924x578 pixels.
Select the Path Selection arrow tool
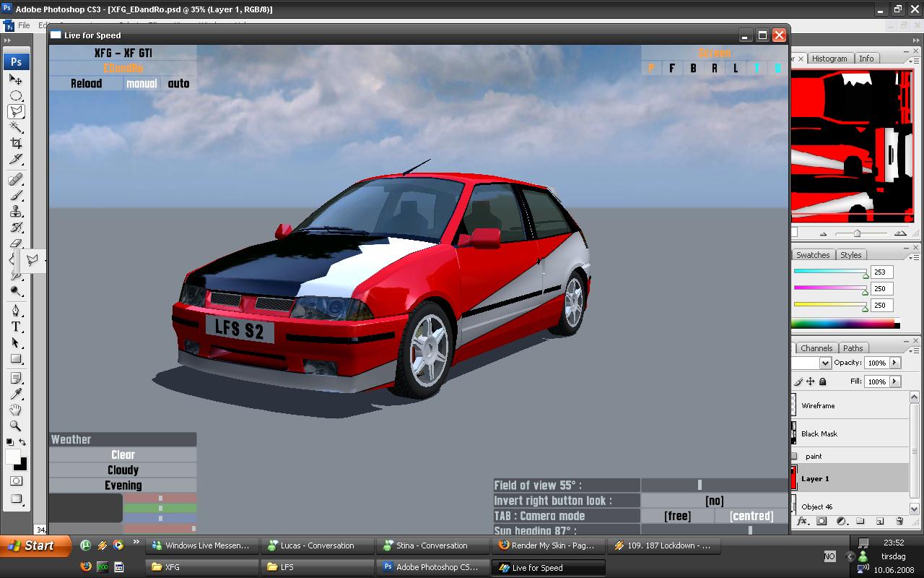[x=16, y=342]
